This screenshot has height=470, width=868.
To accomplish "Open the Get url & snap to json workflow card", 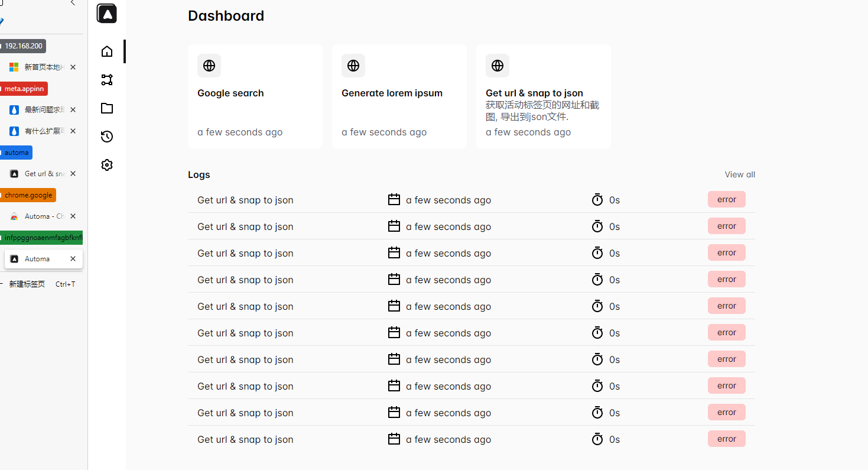I will pos(543,96).
